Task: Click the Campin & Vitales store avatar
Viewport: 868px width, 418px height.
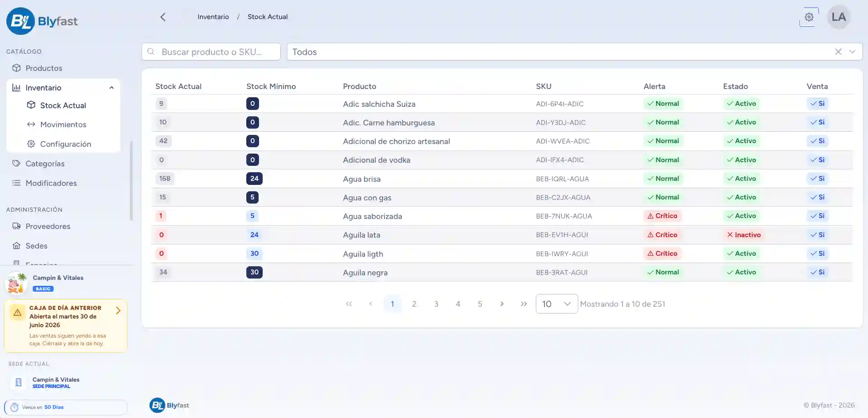Action: click(16, 283)
